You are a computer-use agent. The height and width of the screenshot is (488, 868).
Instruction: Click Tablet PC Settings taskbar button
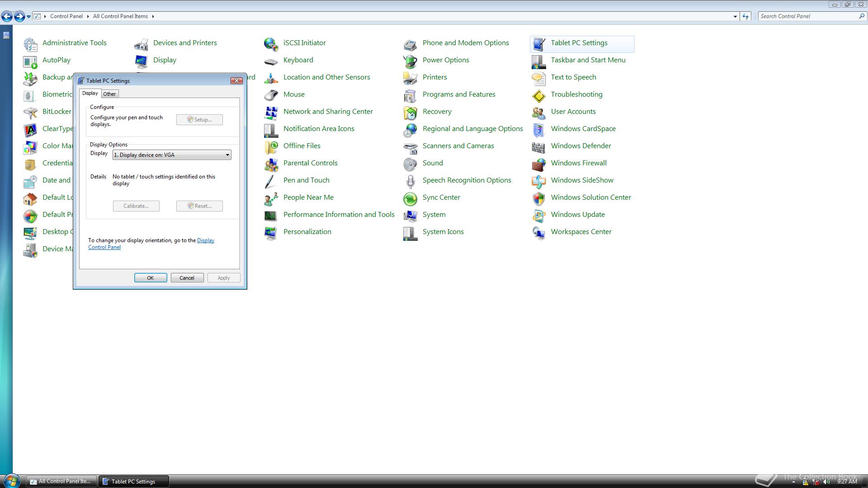coord(134,482)
